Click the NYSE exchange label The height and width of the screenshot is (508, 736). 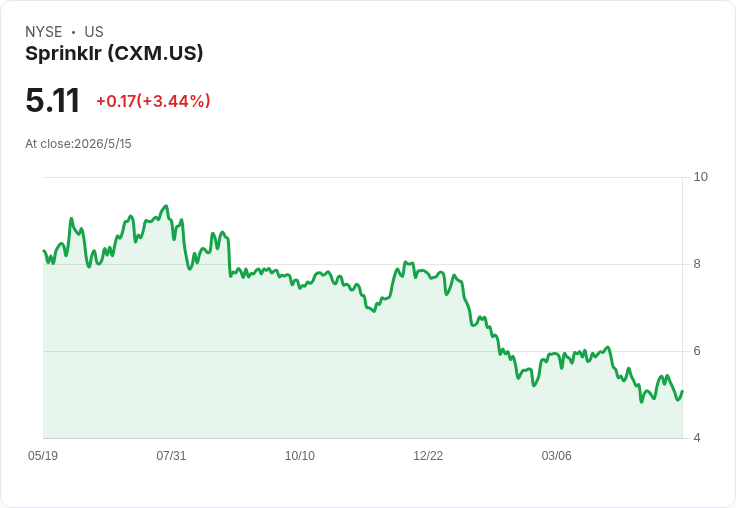point(44,31)
